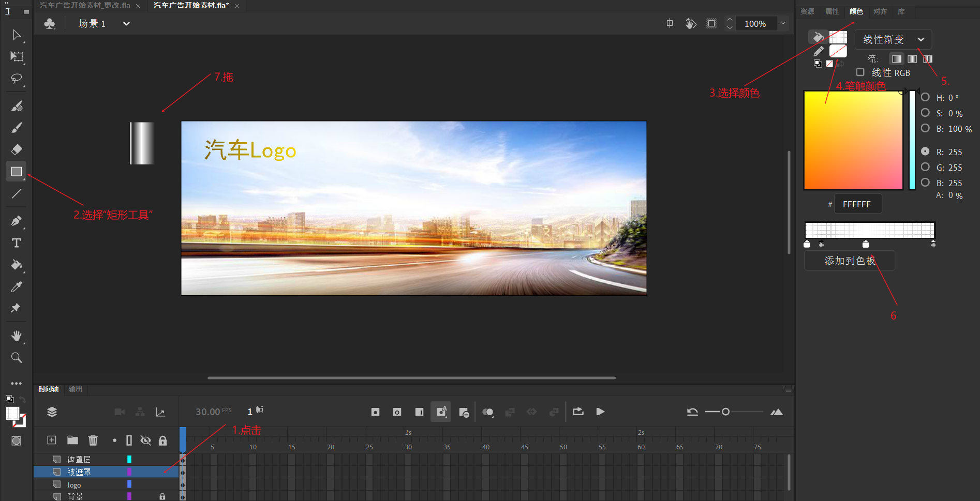The height and width of the screenshot is (501, 980).
Task: Add a new layer in timeline
Action: tap(52, 440)
